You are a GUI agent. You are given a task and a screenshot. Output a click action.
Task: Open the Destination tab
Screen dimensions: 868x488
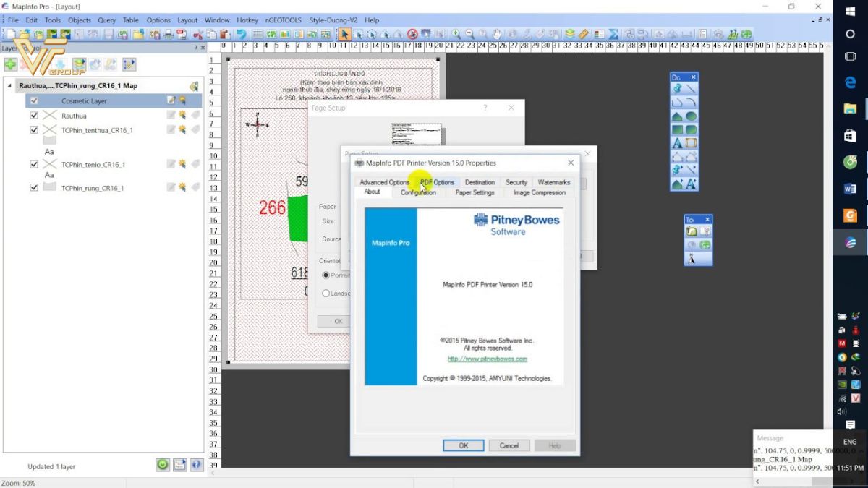[x=480, y=182]
